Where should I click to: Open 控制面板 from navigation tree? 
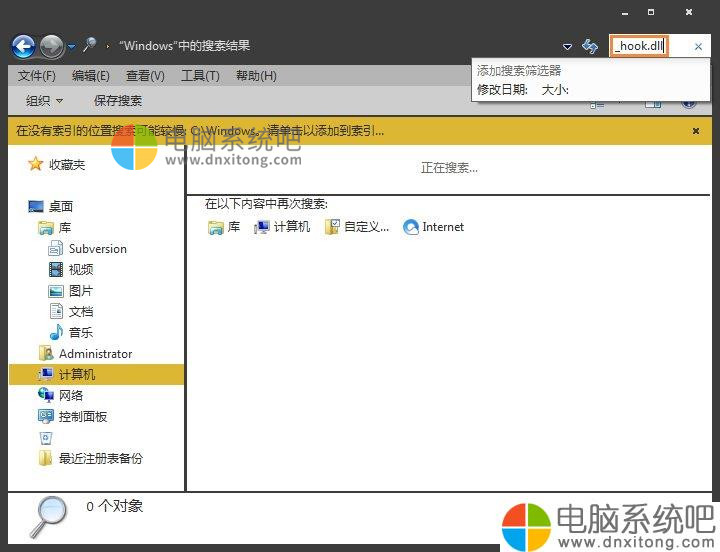pos(73,417)
